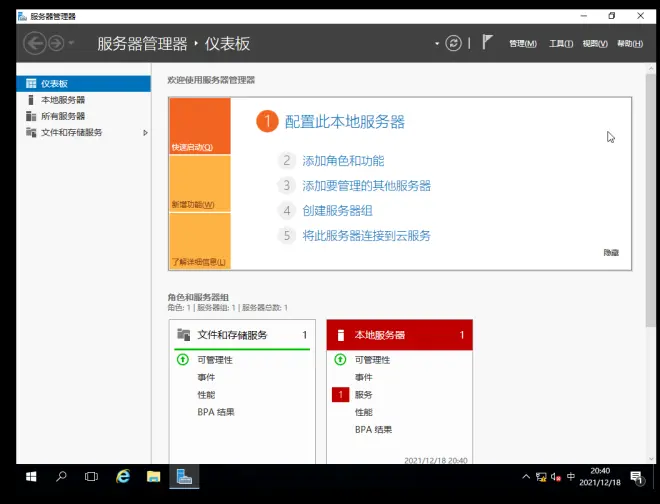This screenshot has width=660, height=504.
Task: Click BPA 结果 in the 文件和存储服务 tile
Action: pos(216,412)
